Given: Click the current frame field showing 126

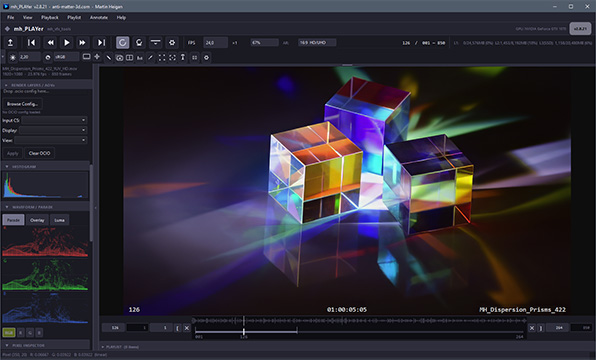Looking at the screenshot, I should [x=114, y=328].
